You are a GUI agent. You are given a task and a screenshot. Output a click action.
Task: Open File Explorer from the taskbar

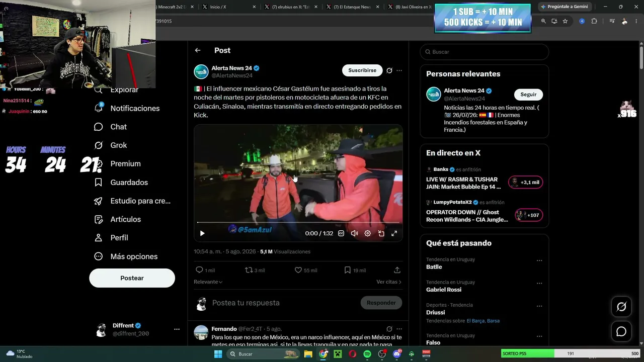click(308, 354)
